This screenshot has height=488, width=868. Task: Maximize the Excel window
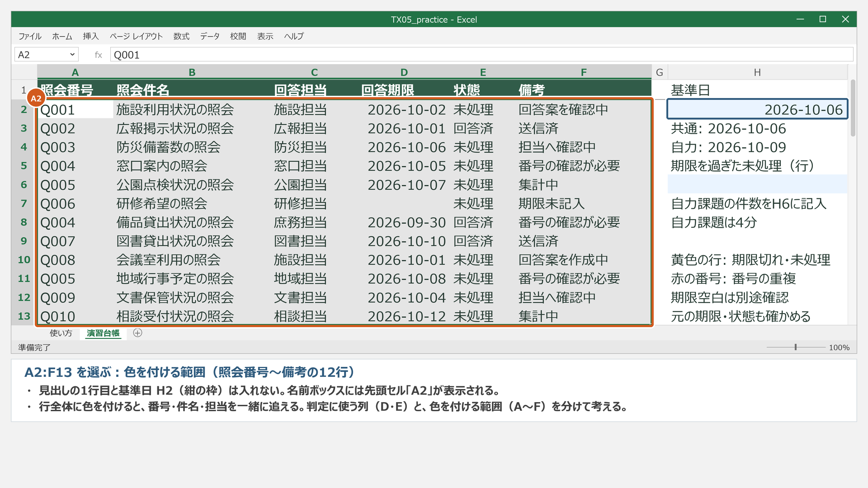[823, 19]
